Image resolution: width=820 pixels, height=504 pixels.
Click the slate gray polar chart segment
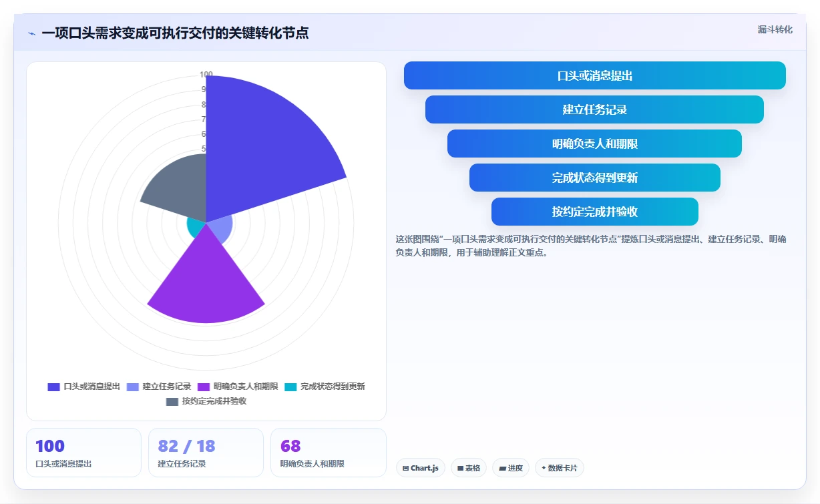click(180, 187)
